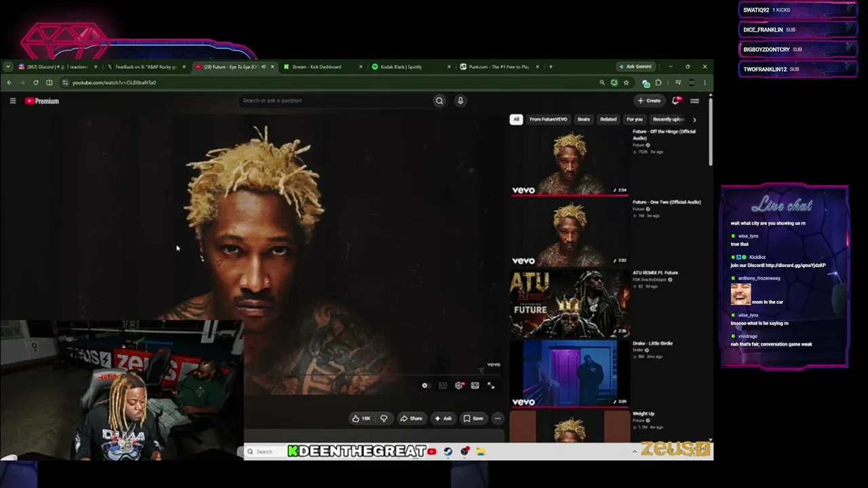Open YouTube app icon in the taskbar

click(x=432, y=452)
